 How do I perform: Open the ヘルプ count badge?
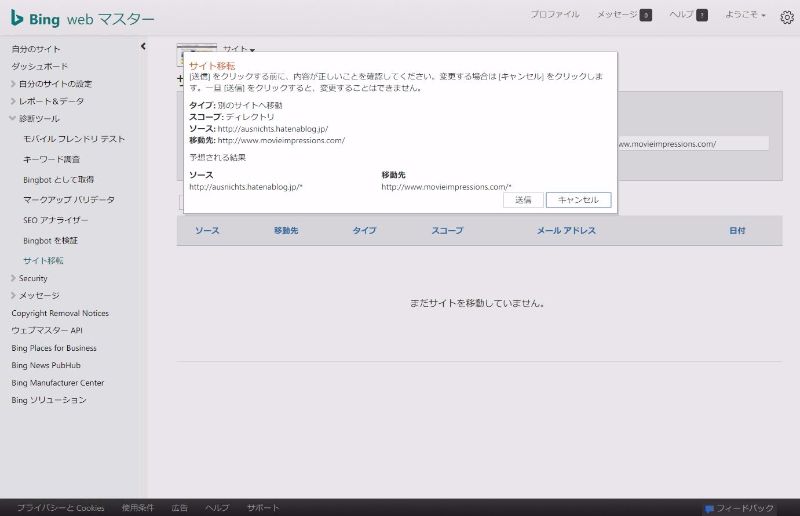[702, 15]
